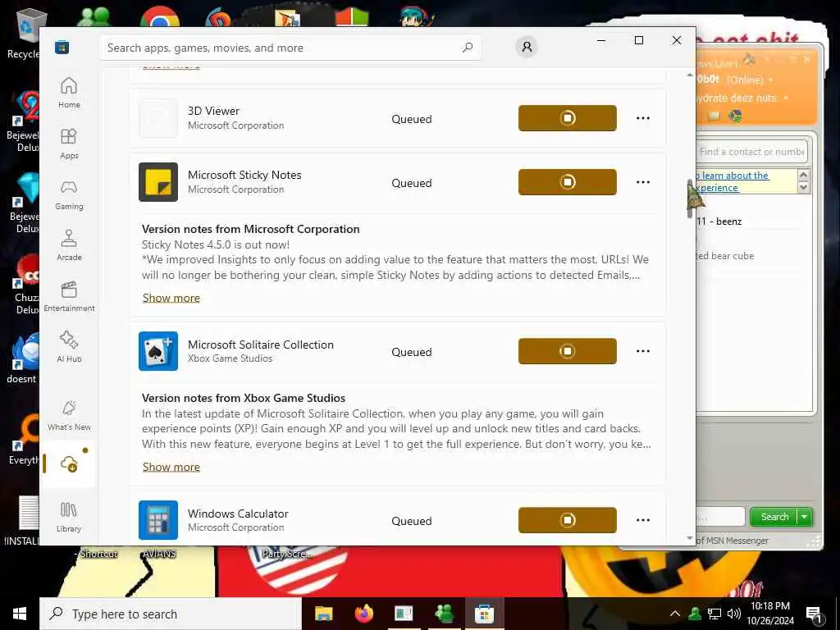Click the Store list scrollbar up arrow
The width and height of the screenshot is (840, 630).
pyautogui.click(x=690, y=75)
